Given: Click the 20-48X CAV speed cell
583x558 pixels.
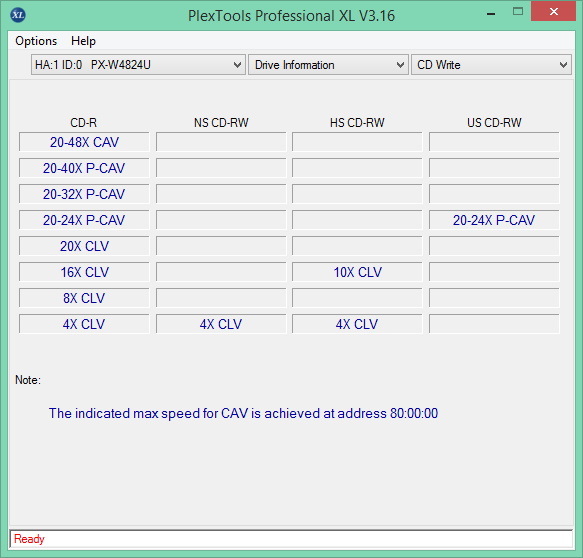Looking at the screenshot, I should tap(84, 142).
